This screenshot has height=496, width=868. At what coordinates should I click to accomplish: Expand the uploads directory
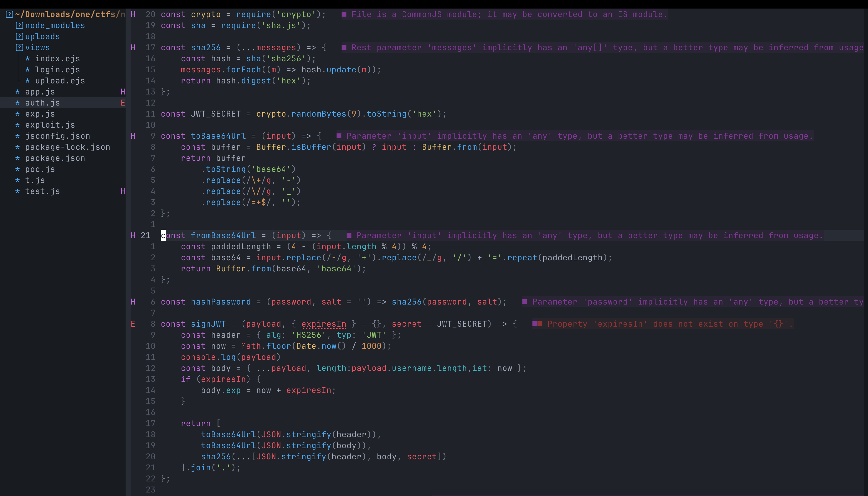pyautogui.click(x=42, y=36)
